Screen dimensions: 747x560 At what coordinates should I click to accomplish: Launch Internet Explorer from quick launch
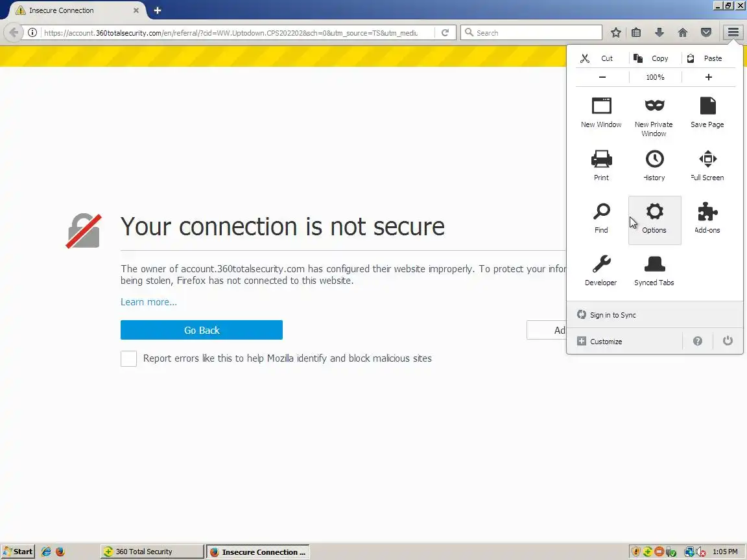click(x=46, y=552)
